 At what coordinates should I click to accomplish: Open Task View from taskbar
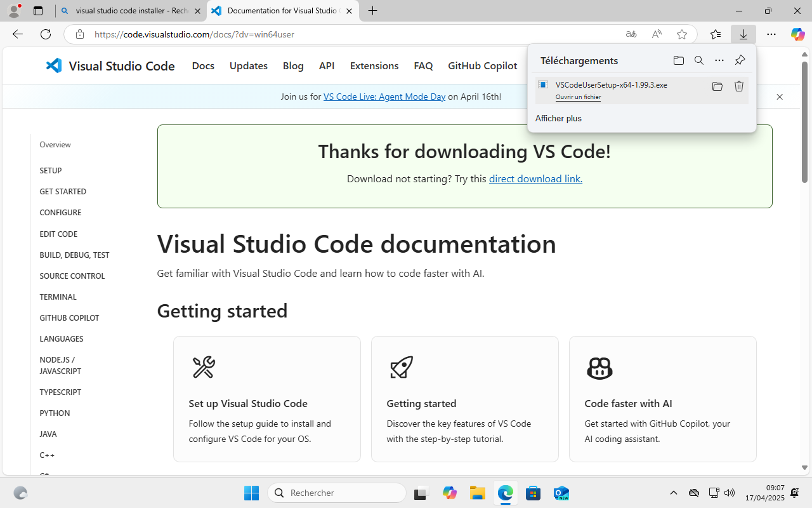pos(421,493)
